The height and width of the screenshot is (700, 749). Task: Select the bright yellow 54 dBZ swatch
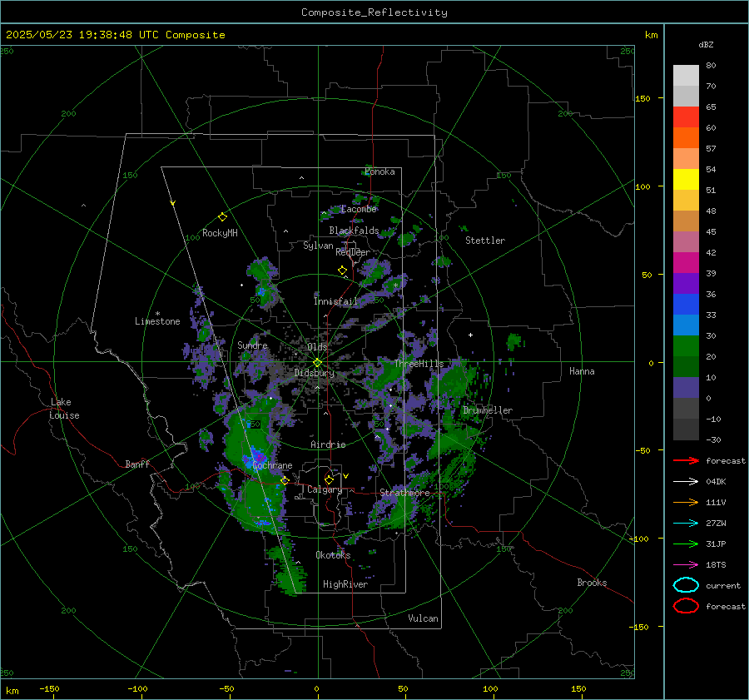(x=686, y=179)
